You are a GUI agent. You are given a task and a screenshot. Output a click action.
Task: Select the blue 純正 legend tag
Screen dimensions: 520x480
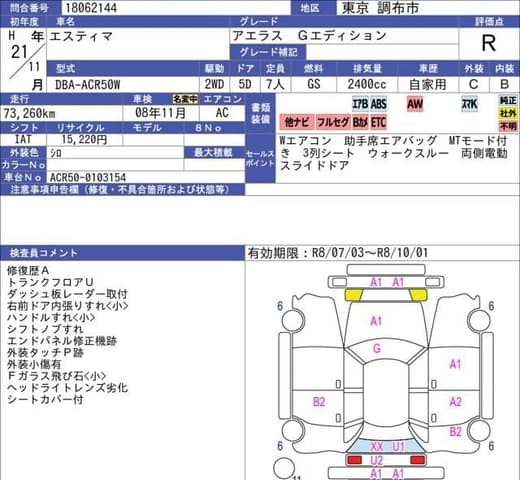click(508, 101)
